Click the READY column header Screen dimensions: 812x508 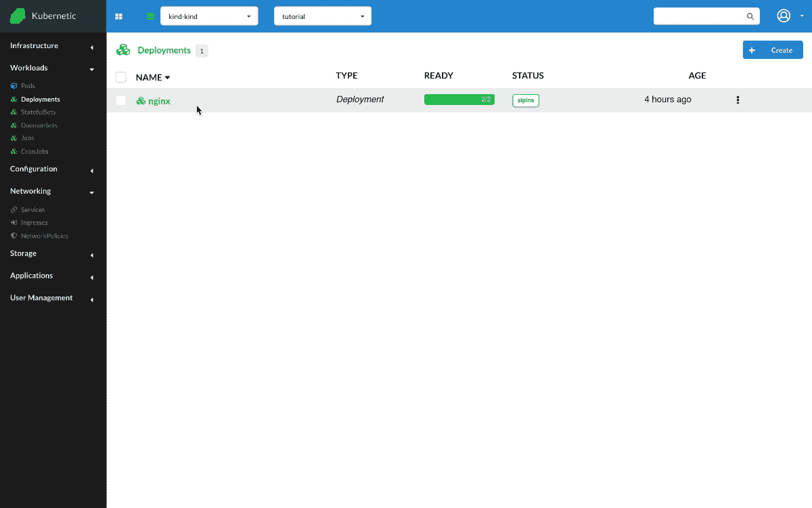pyautogui.click(x=438, y=76)
